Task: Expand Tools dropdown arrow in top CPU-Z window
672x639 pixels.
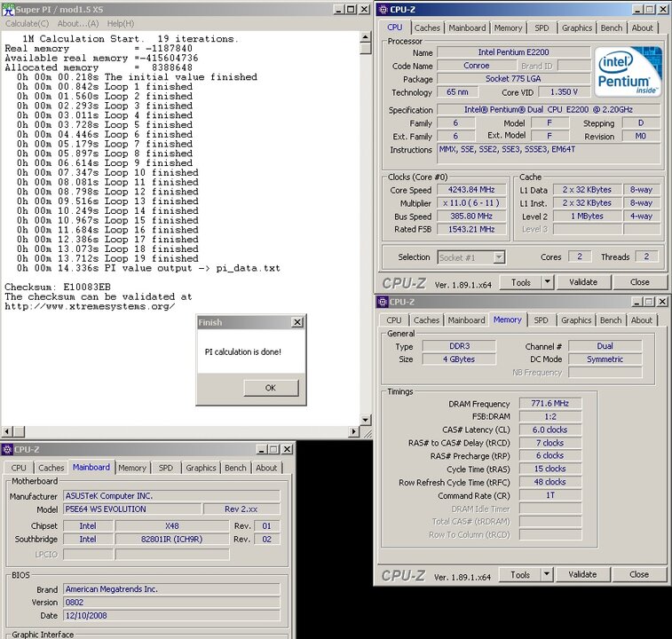Action: click(x=548, y=282)
